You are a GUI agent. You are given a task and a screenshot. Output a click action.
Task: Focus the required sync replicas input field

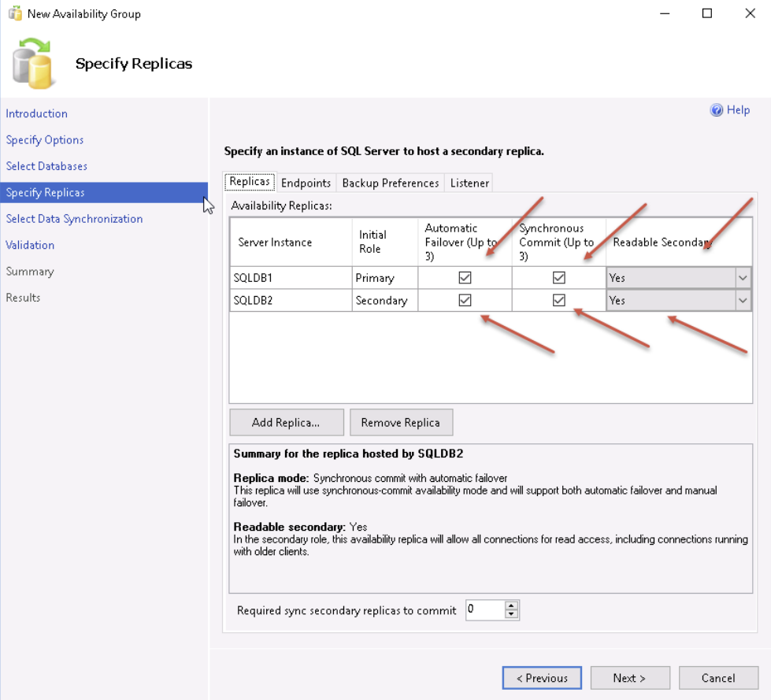click(x=485, y=609)
